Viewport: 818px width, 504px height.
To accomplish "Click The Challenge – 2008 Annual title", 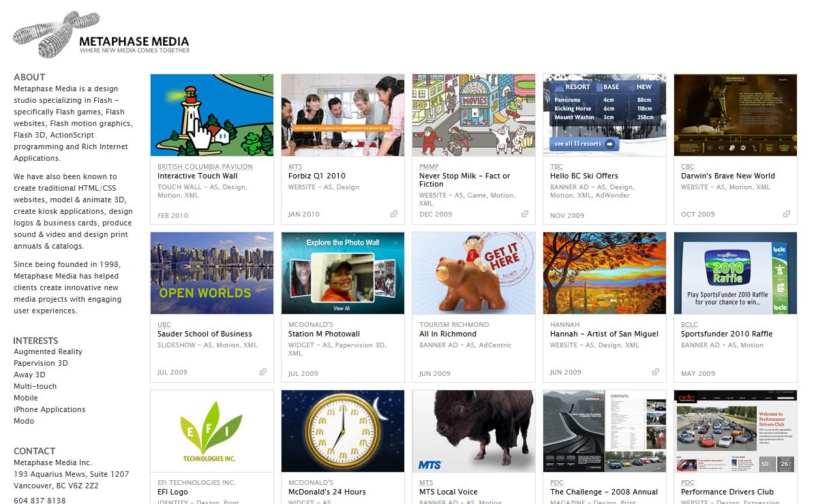I will point(604,492).
